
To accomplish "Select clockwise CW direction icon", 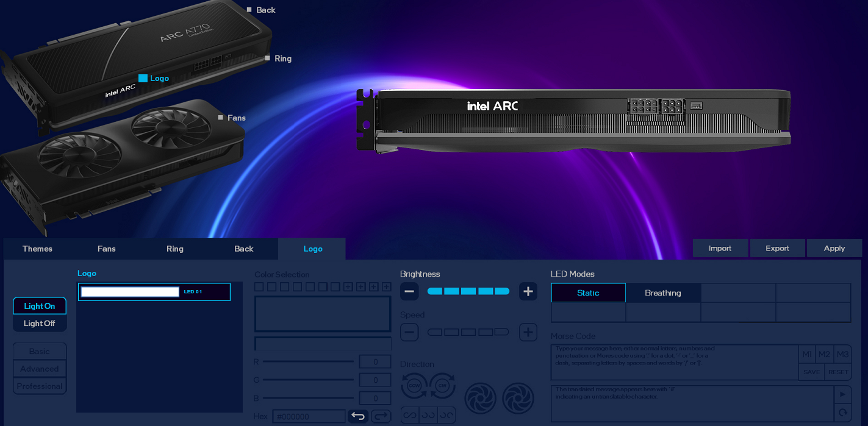I will pos(442,386).
